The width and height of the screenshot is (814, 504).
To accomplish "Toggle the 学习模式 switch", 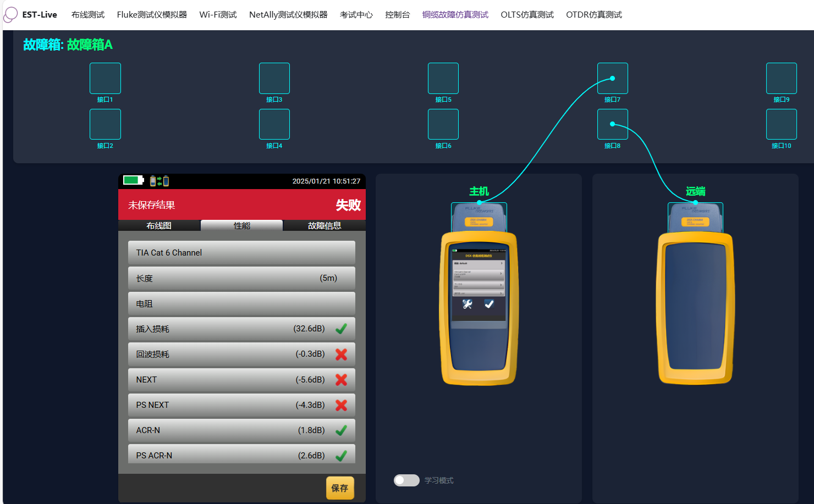I will (406, 480).
